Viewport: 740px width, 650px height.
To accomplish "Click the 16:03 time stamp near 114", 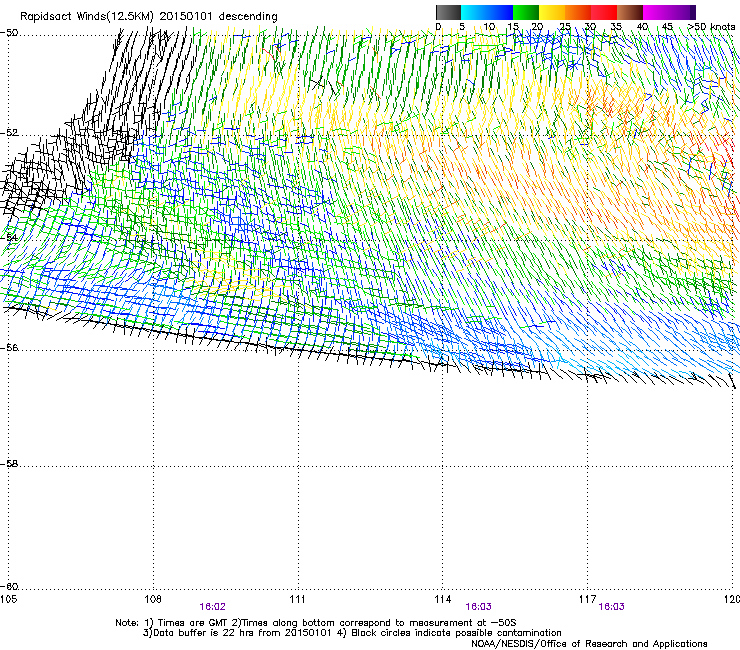I will coord(478,607).
